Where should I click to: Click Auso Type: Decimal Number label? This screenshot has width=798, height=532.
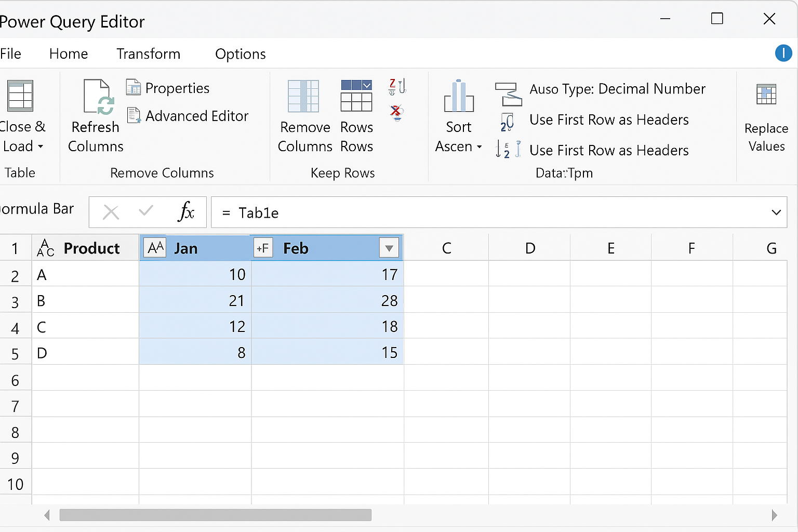coord(617,89)
